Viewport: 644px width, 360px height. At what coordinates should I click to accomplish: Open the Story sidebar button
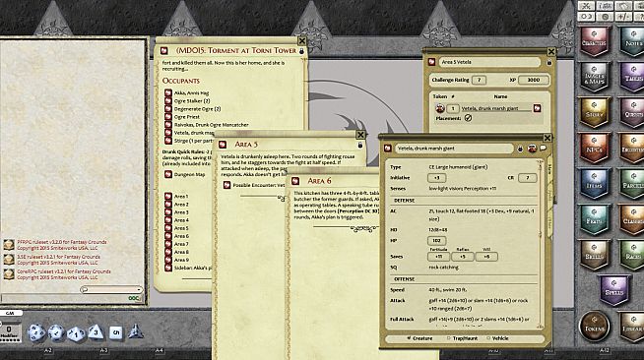(x=594, y=113)
